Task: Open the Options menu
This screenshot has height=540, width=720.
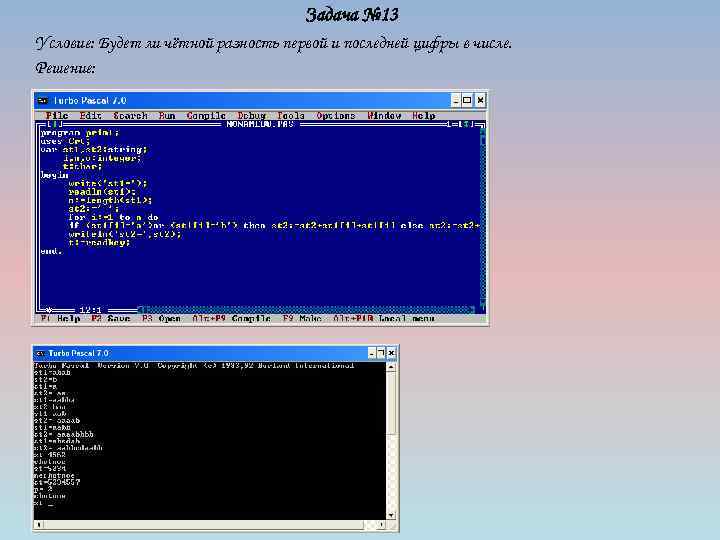Action: tap(336, 116)
